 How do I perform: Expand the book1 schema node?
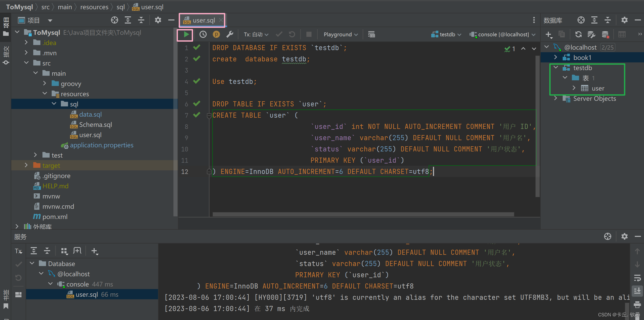[556, 58]
